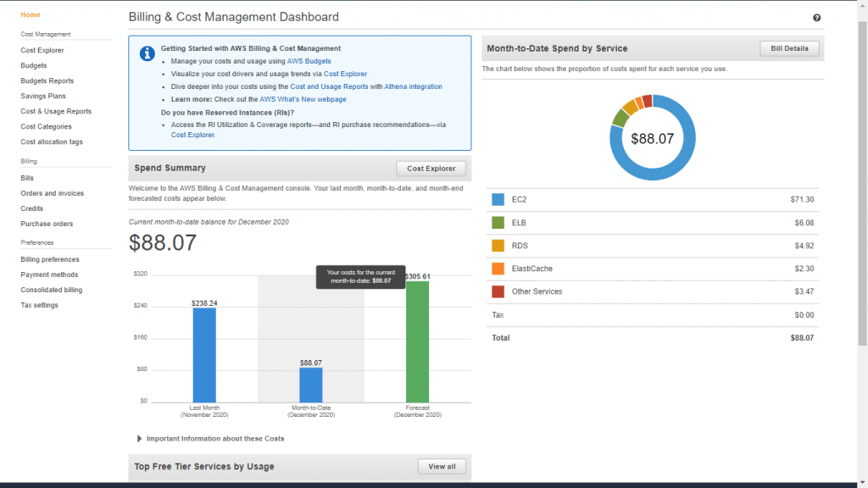Screen dimensions: 868x488
Task: Open the AWS What's New webpage link
Action: (x=303, y=99)
